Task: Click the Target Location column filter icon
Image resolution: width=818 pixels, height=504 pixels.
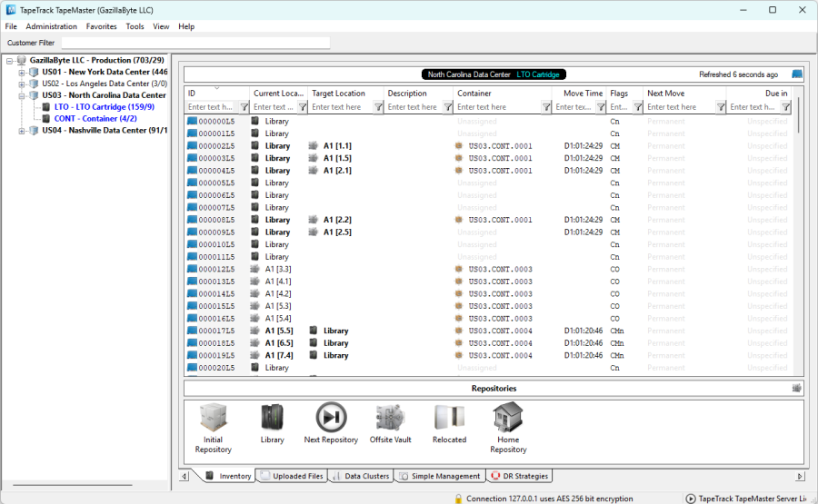Action: [378, 107]
